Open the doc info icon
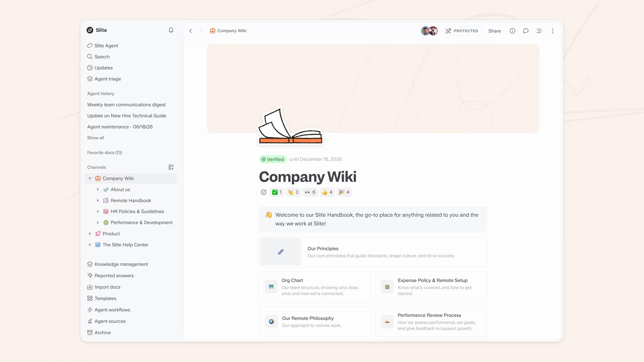 tap(513, 31)
